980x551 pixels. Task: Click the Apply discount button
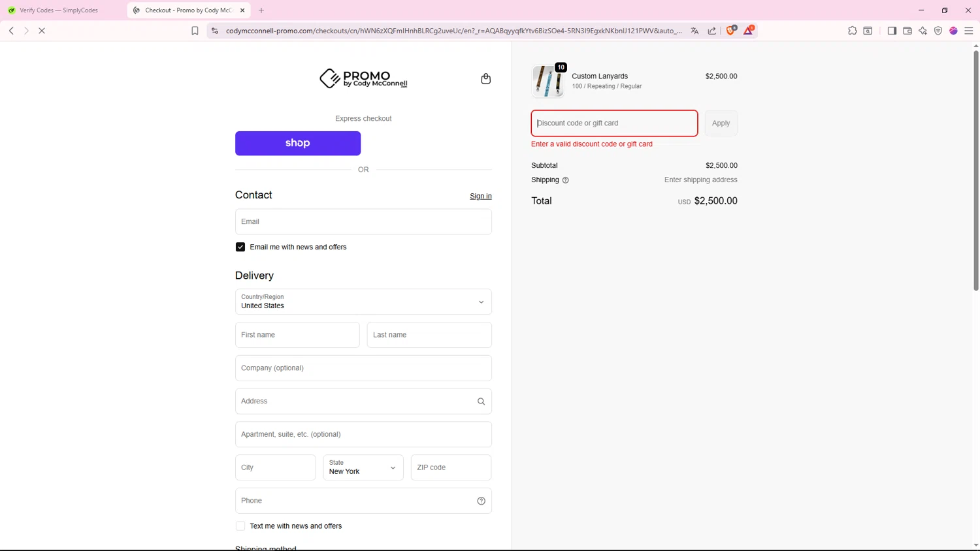(721, 123)
